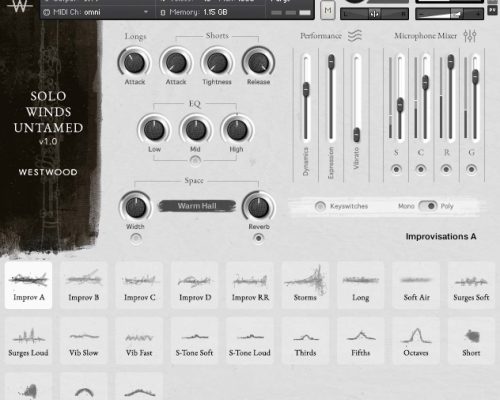Screen dimensions: 500x400
Task: Open the MIDI Ch omni dropdown
Action: [x=96, y=12]
